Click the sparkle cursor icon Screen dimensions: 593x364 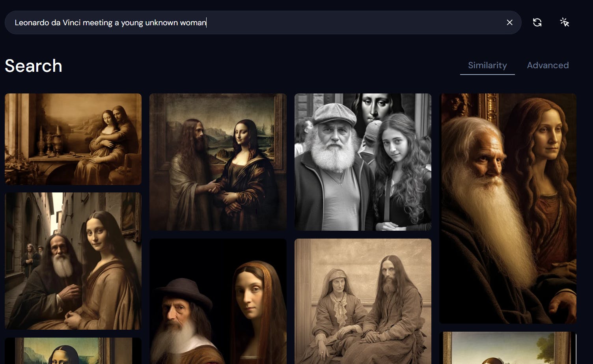pos(564,22)
